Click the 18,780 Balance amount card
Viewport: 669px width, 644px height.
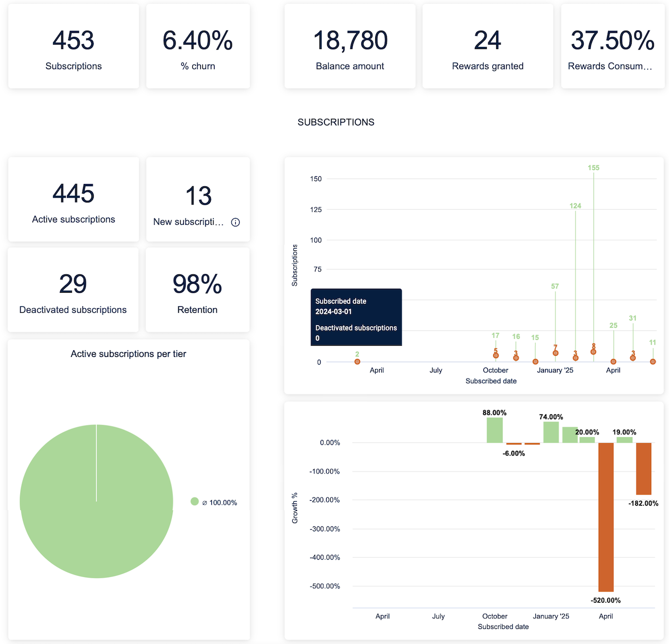pos(350,46)
